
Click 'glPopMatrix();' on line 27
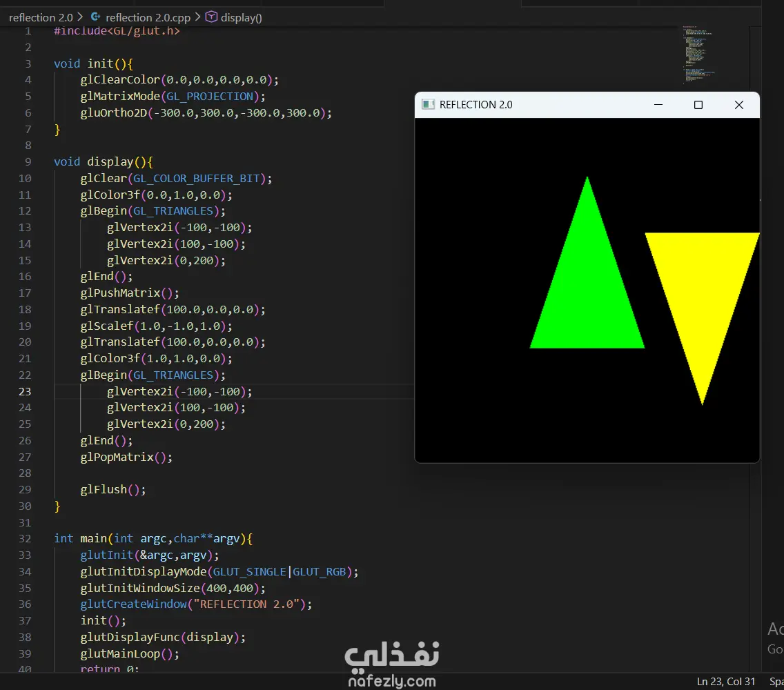[x=126, y=457]
